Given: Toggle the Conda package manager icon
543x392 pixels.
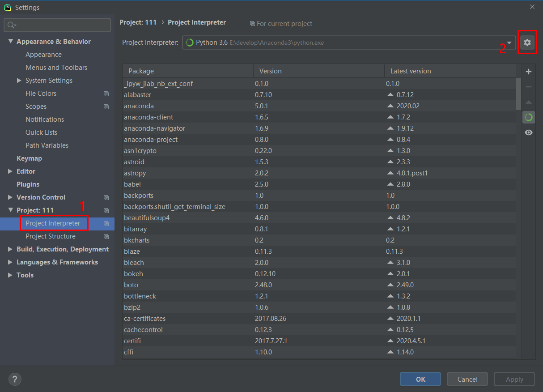Looking at the screenshot, I should tap(529, 117).
